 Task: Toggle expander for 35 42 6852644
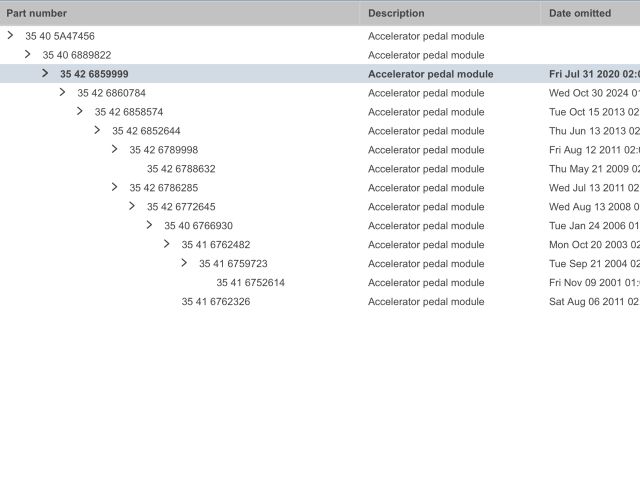[x=97, y=130]
